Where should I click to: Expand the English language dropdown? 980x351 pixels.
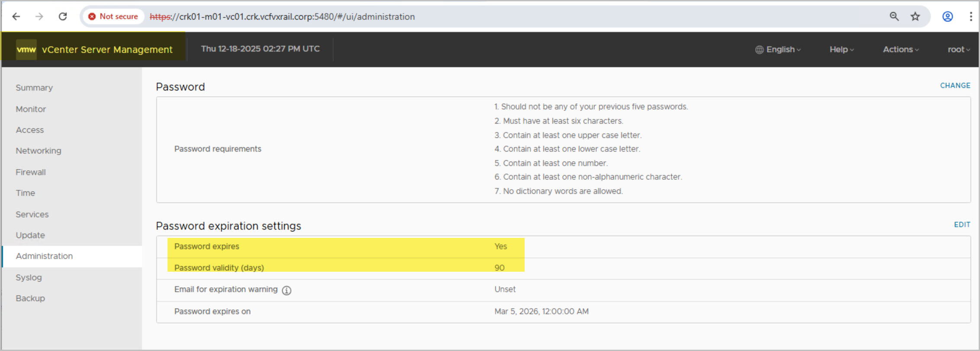pos(778,49)
